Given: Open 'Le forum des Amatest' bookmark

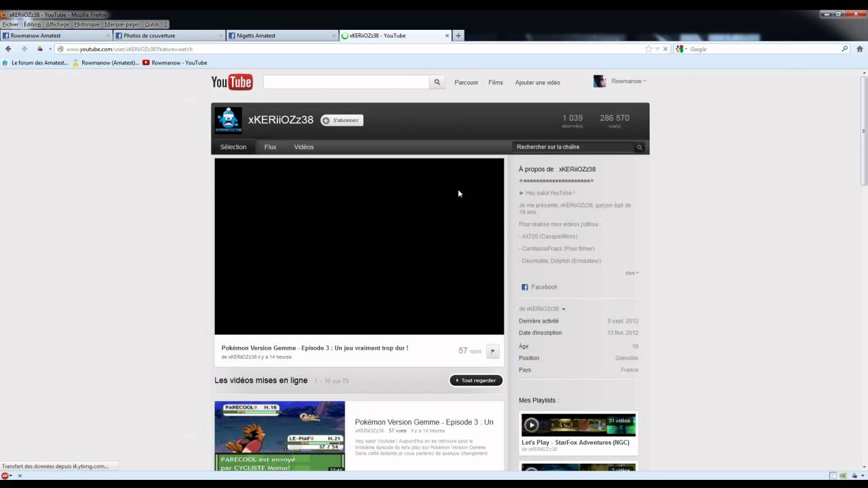Looking at the screenshot, I should (x=35, y=63).
